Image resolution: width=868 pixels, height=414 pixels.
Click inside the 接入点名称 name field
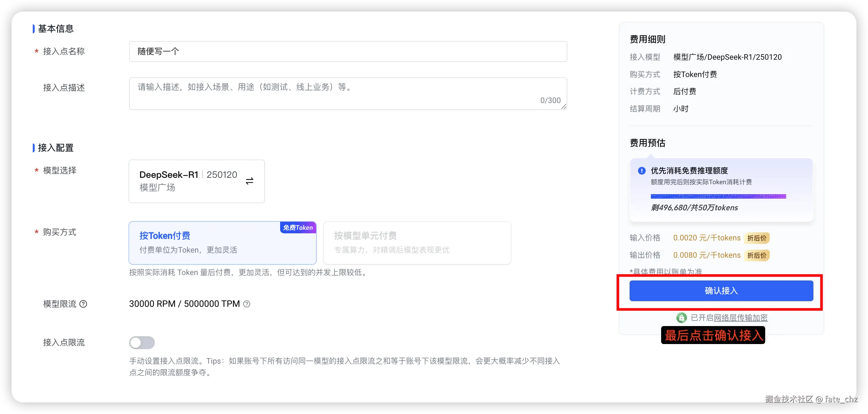[x=347, y=51]
